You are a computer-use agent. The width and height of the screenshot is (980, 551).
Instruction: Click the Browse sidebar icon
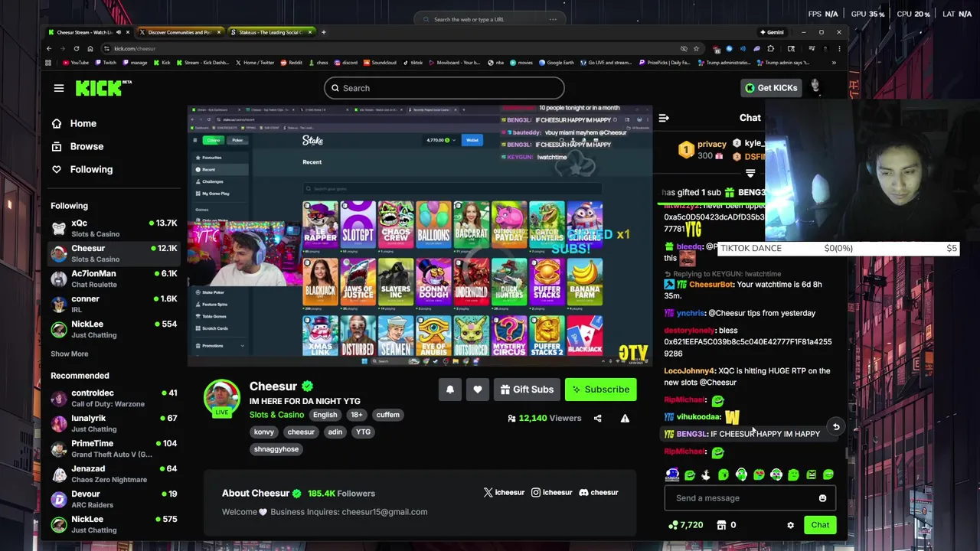[x=57, y=146]
